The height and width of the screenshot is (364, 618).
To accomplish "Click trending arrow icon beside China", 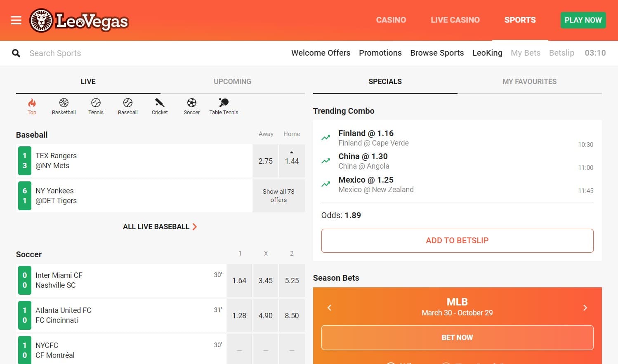I will tap(326, 161).
